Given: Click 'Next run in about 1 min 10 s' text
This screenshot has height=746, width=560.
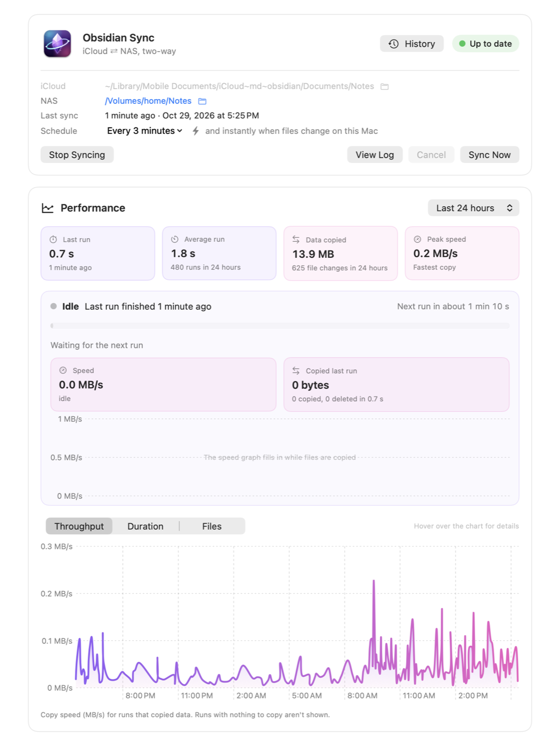Looking at the screenshot, I should pos(453,307).
